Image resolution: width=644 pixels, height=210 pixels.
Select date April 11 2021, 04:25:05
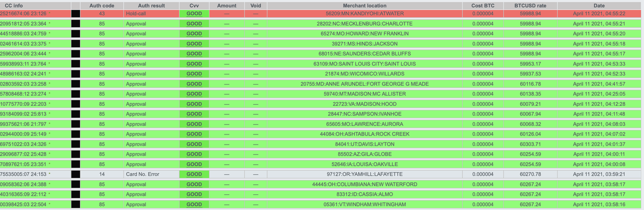pyautogui.click(x=599, y=94)
